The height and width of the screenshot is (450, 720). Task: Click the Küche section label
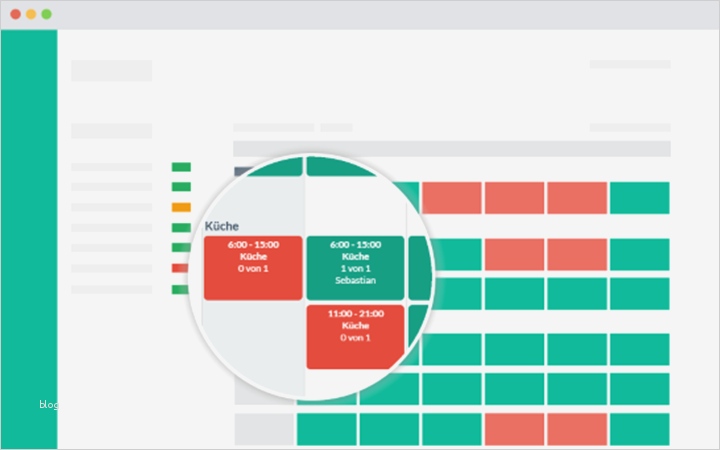pyautogui.click(x=222, y=226)
